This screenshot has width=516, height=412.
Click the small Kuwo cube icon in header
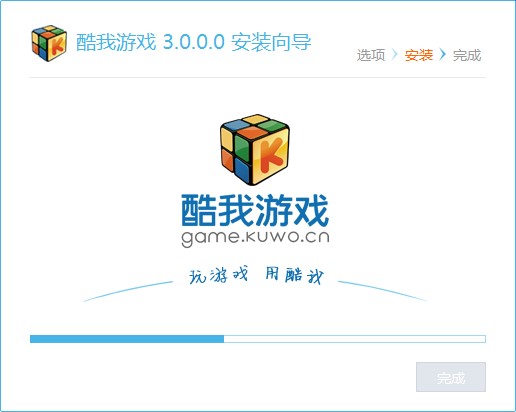click(x=49, y=43)
